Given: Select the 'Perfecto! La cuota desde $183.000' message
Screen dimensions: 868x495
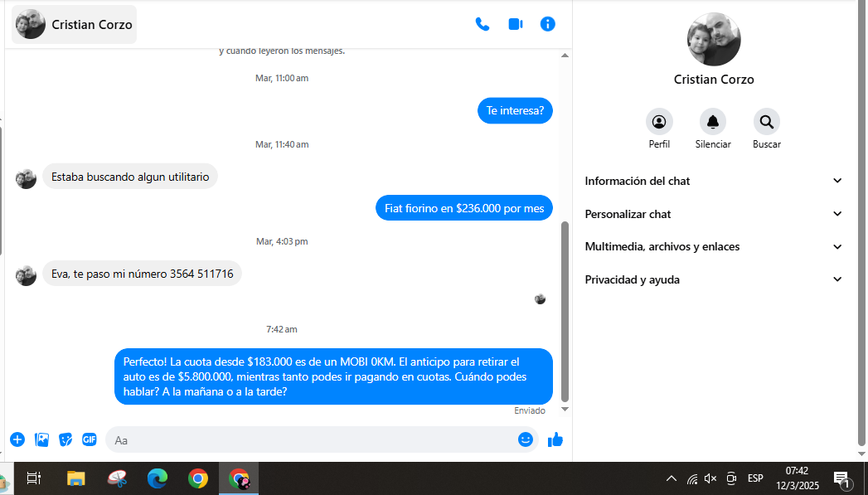Looking at the screenshot, I should pyautogui.click(x=333, y=376).
